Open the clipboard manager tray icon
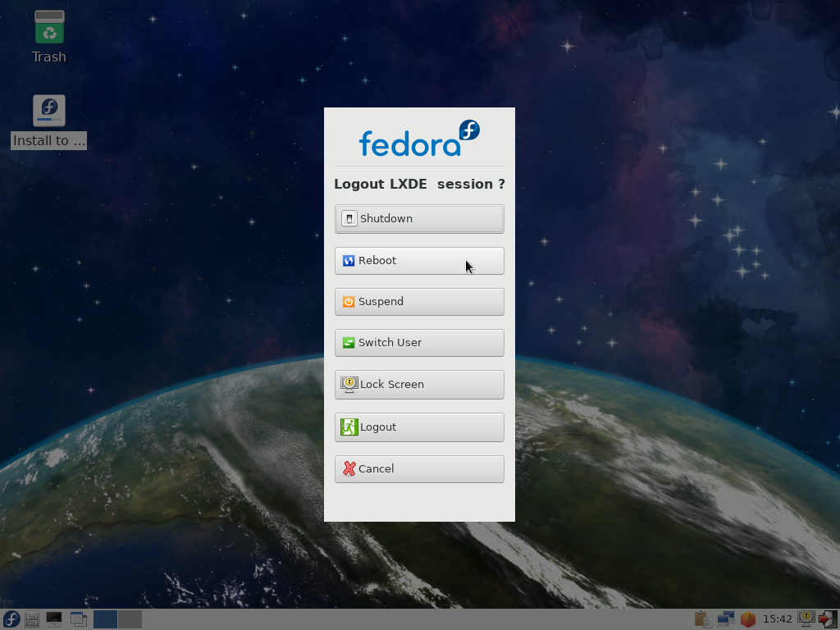This screenshot has width=840, height=630. point(703,619)
